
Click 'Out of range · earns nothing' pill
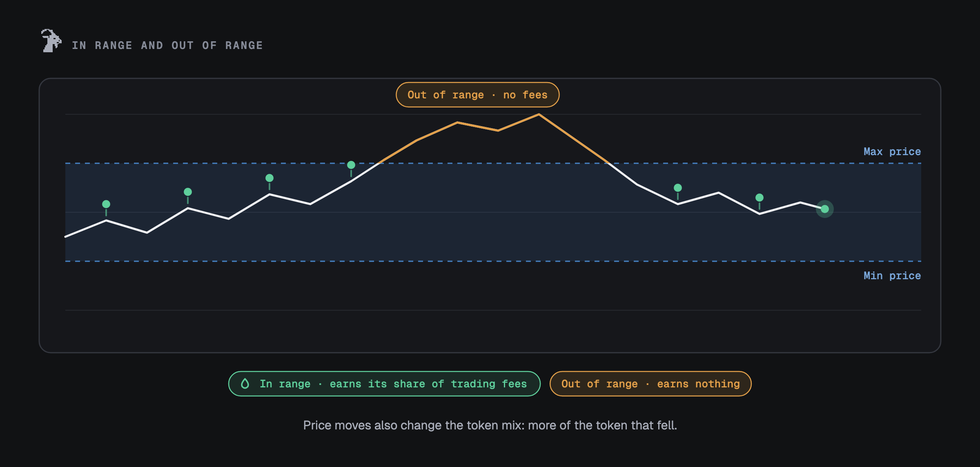[x=650, y=384]
